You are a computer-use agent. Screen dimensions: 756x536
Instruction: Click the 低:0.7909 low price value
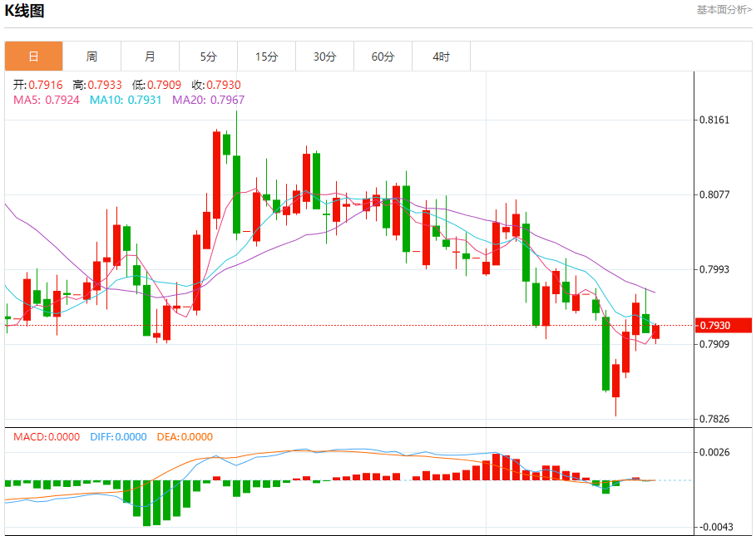click(x=156, y=85)
